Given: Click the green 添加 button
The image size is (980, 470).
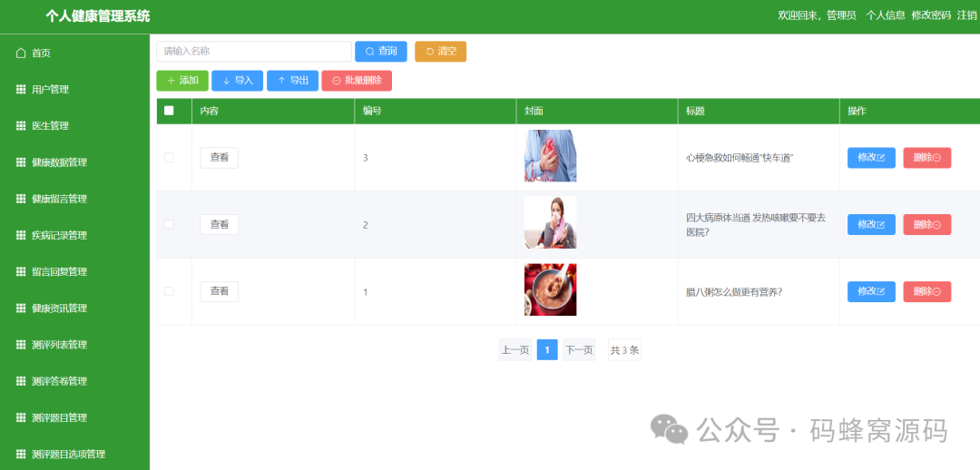Looking at the screenshot, I should pyautogui.click(x=182, y=81).
